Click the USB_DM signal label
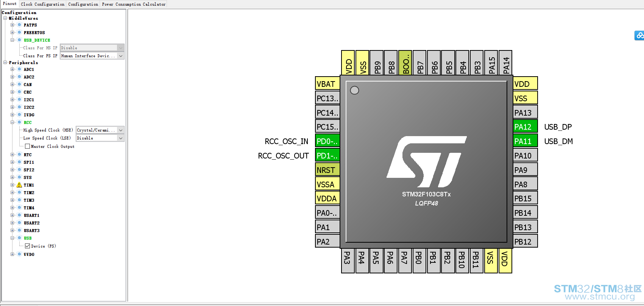This screenshot has height=306, width=644. pyautogui.click(x=558, y=141)
